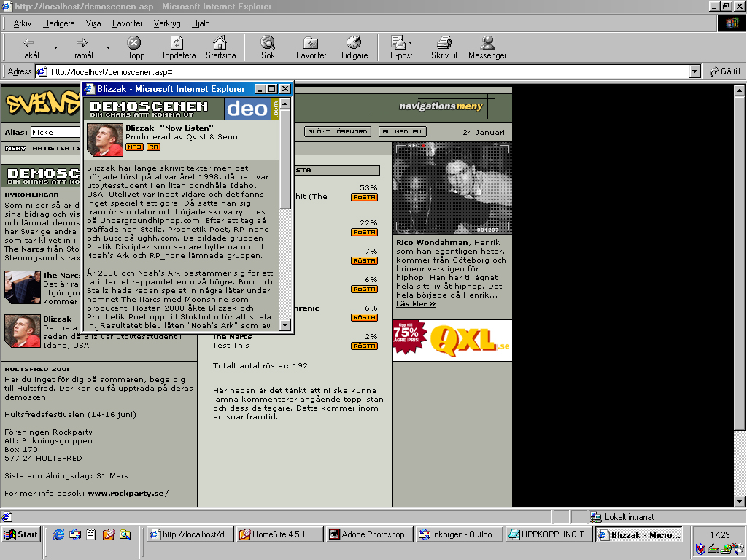Image resolution: width=747 pixels, height=560 pixels.
Task: Minimize the Blizzak popup window
Action: point(260,89)
